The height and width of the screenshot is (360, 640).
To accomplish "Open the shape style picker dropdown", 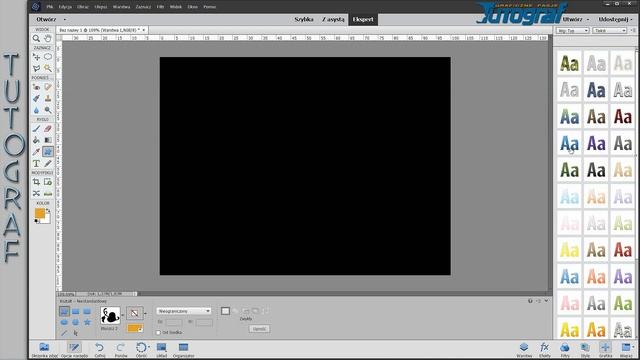I will pos(145,314).
